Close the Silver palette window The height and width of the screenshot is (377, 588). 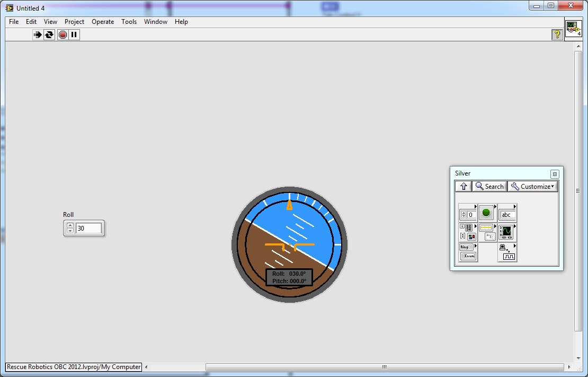point(555,174)
